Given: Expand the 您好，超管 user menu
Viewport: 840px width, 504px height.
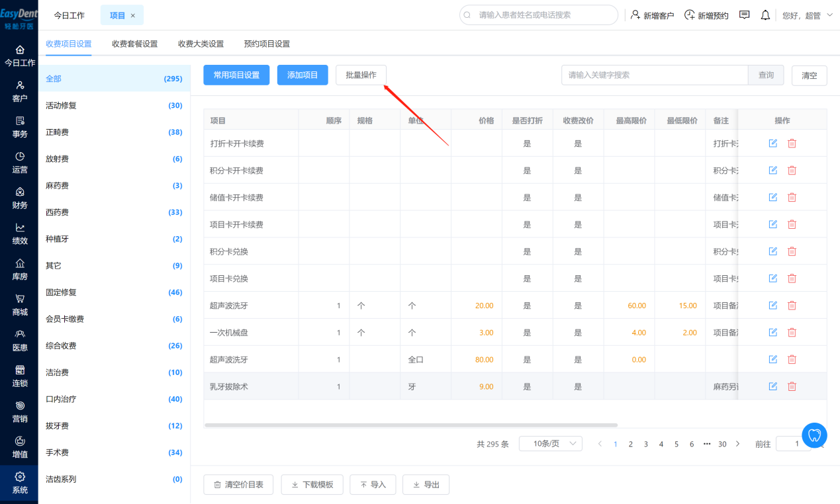Looking at the screenshot, I should [808, 15].
